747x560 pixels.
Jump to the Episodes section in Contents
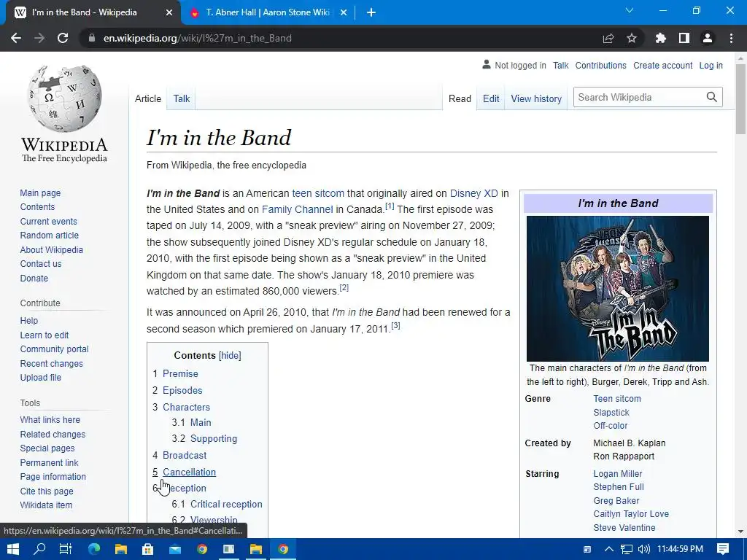tap(182, 390)
